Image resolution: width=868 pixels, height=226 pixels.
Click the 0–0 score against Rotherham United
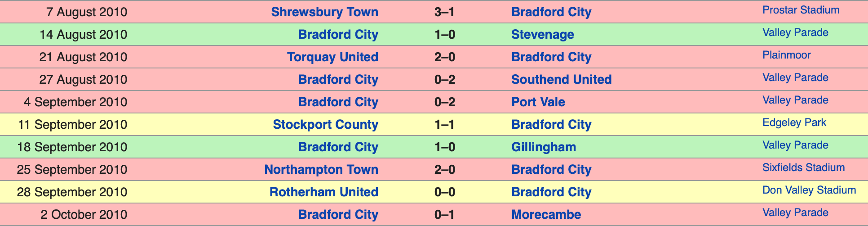(444, 192)
